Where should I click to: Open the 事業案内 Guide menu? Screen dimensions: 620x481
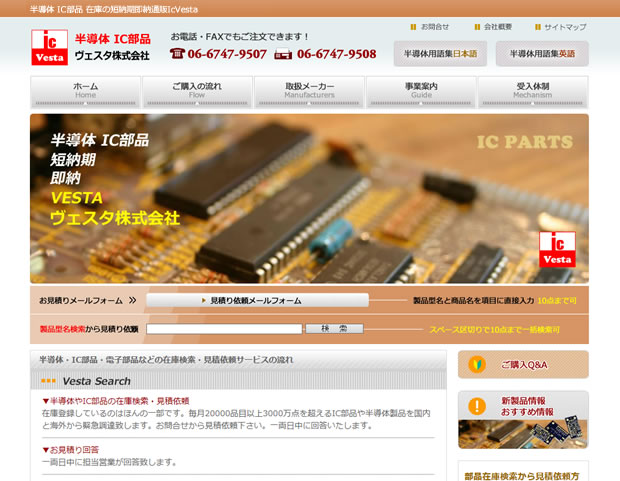(421, 92)
